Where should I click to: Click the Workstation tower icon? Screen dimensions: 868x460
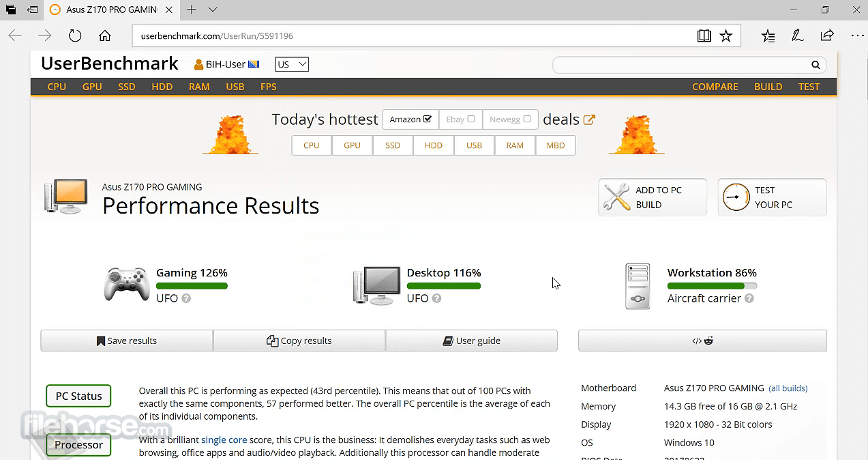click(638, 287)
